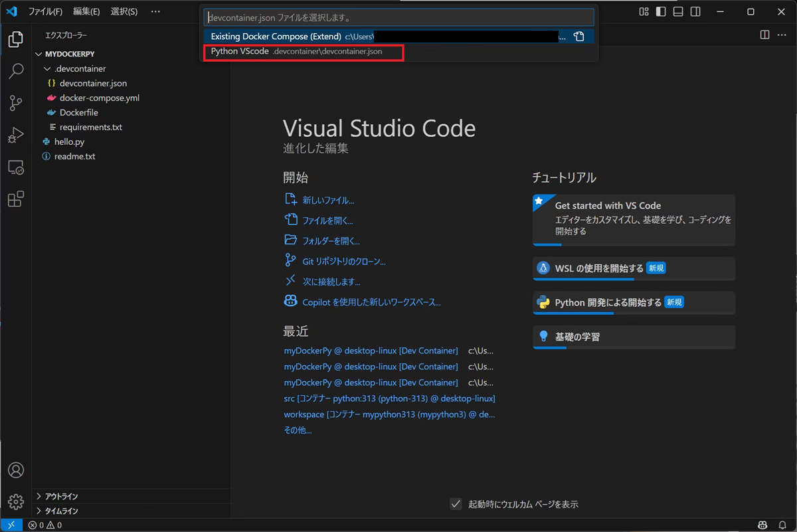
Task: Open requirements.txt in explorer tree
Action: 91,128
